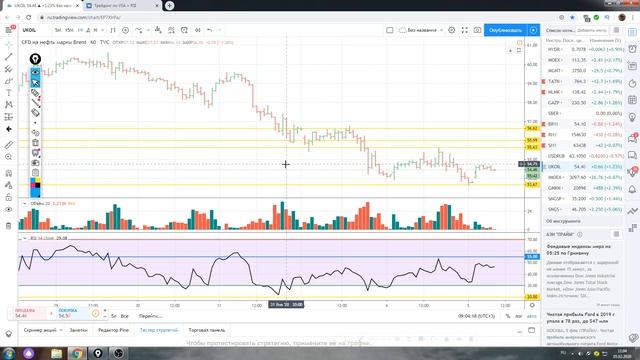Hide all drawings with the eye icon
This screenshot has width=640, height=360.
click(9, 209)
